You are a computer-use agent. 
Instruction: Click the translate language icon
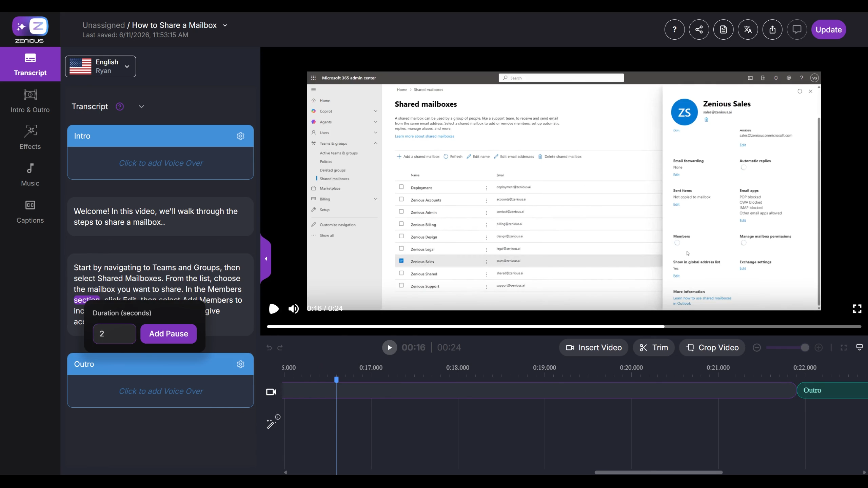click(x=748, y=29)
